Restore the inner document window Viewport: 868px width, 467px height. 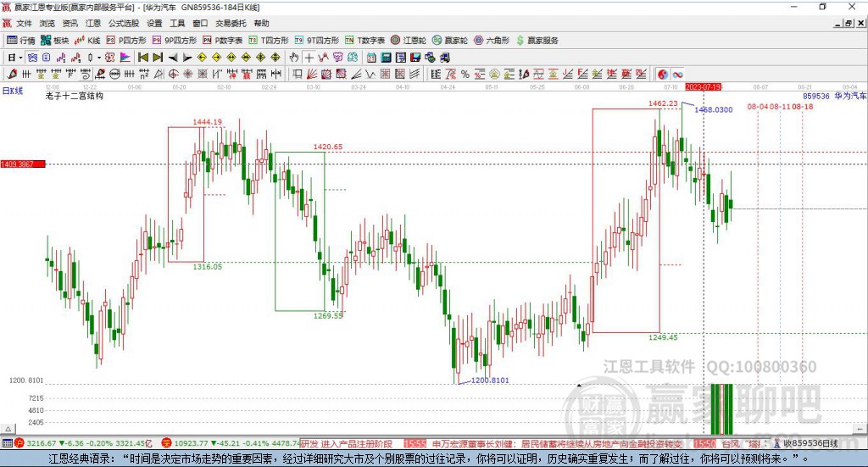coord(849,23)
